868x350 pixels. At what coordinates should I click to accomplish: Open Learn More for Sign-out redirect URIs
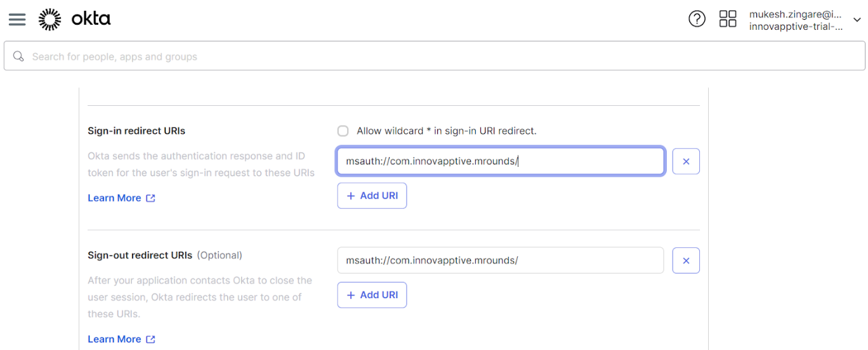114,339
